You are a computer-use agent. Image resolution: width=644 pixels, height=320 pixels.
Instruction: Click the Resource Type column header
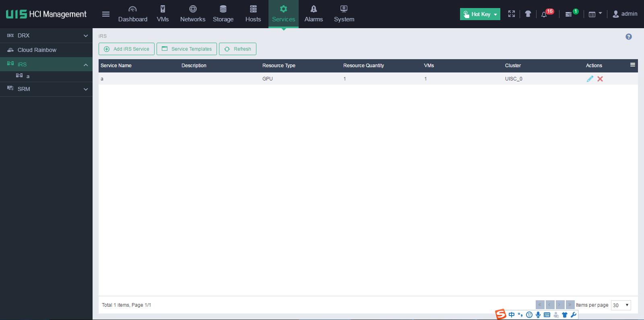(279, 66)
